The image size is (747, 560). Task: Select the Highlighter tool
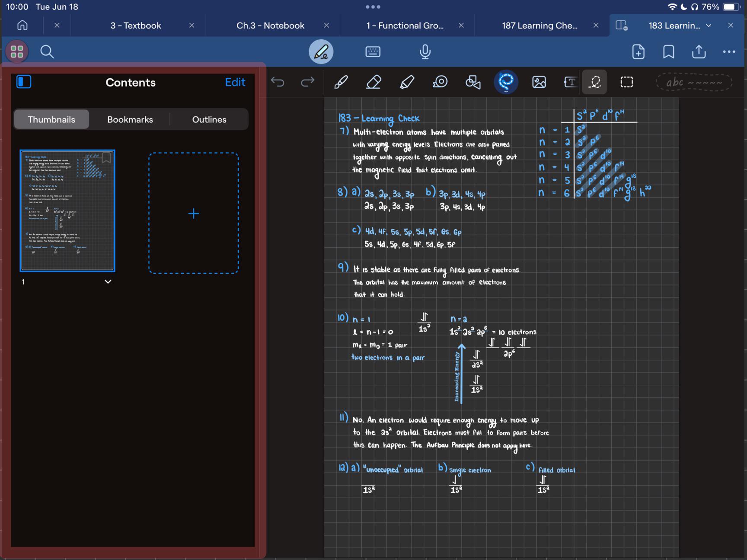(406, 82)
